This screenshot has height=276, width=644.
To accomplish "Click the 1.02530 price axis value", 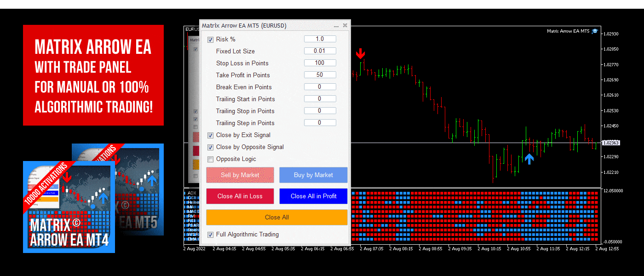I will 611,111.
